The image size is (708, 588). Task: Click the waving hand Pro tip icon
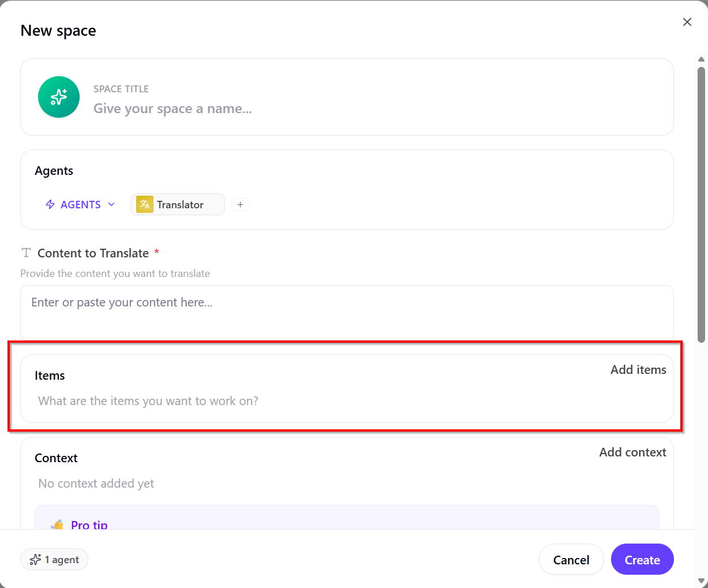pos(57,525)
